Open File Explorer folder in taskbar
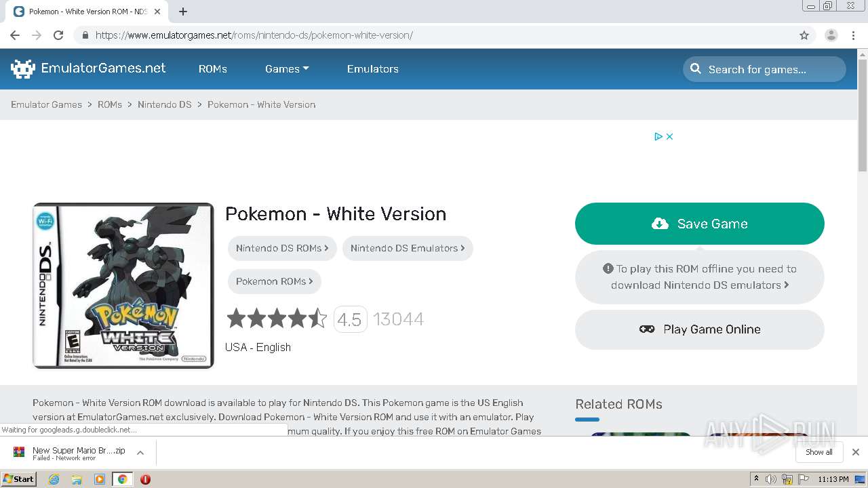The height and width of the screenshot is (488, 868). (77, 479)
